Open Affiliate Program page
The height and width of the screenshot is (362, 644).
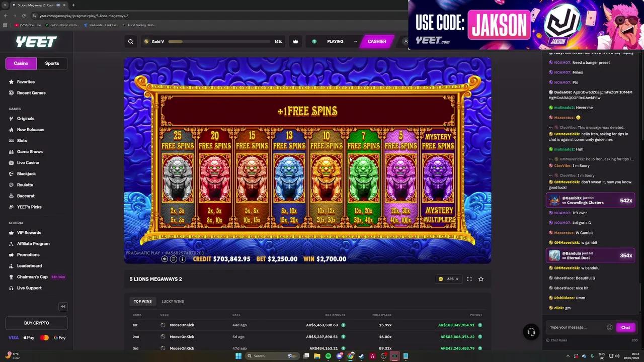click(x=33, y=243)
